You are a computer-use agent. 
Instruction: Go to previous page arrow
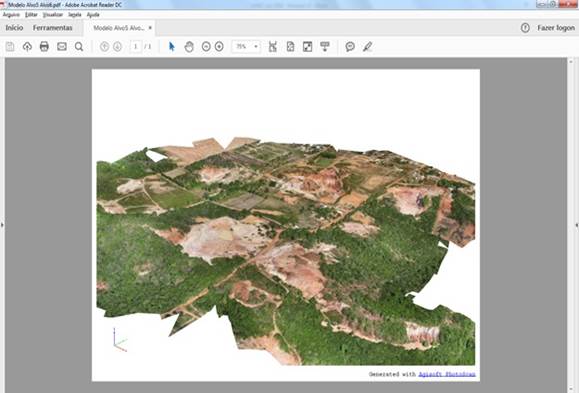click(105, 47)
